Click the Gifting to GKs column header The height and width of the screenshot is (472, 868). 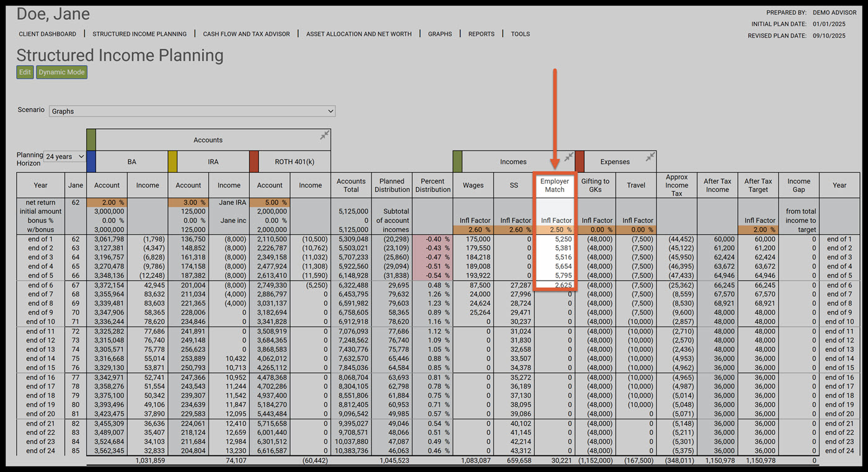(595, 185)
